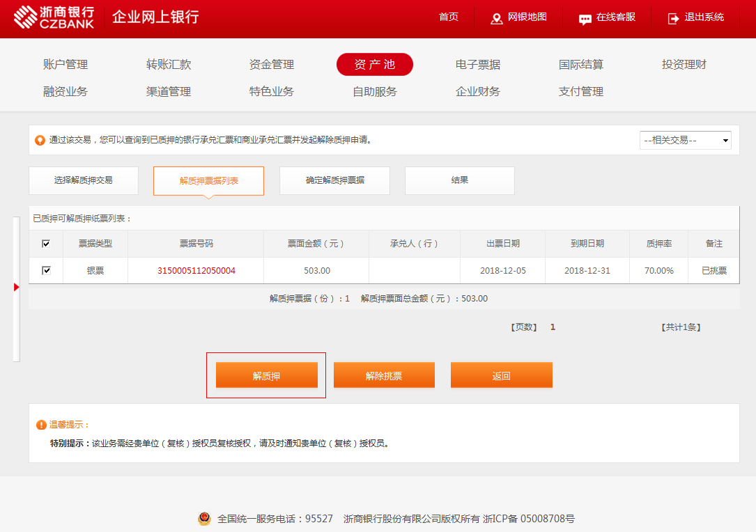This screenshot has width=756, height=532.
Task: Click the orange lightbulb info icon
Action: (40, 140)
